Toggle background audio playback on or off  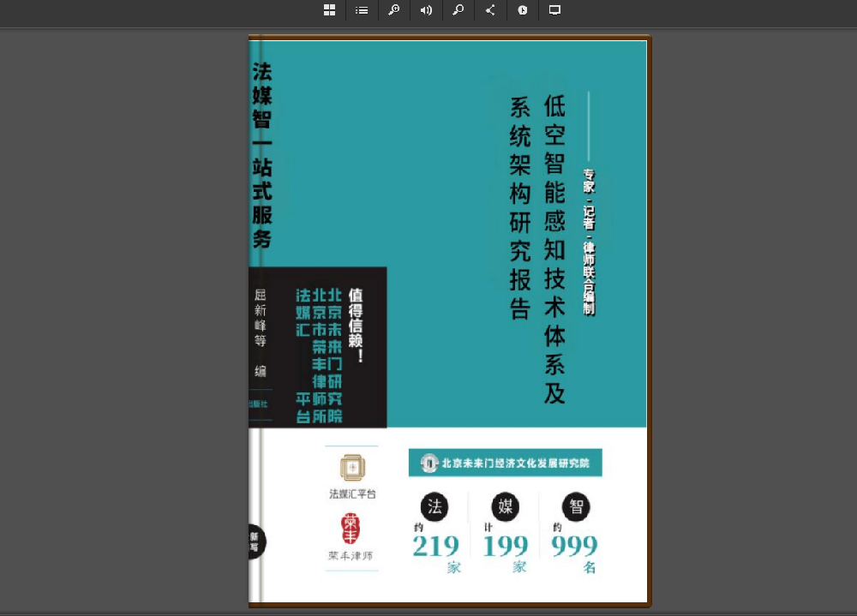(x=426, y=10)
